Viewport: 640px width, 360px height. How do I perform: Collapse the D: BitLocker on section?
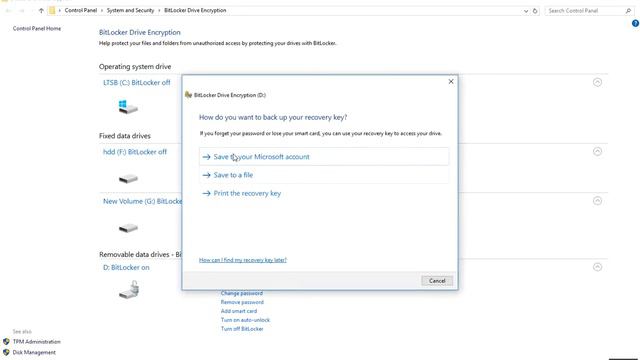597,267
